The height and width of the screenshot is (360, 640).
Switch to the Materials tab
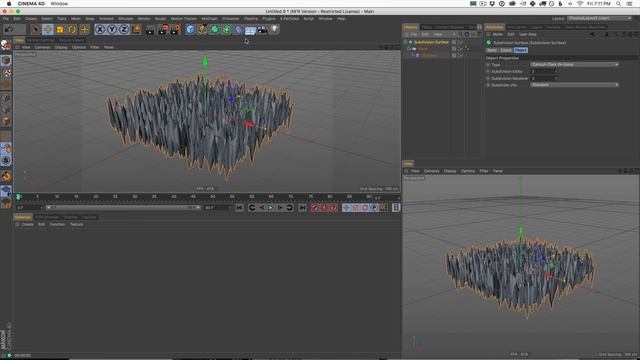coord(23,217)
